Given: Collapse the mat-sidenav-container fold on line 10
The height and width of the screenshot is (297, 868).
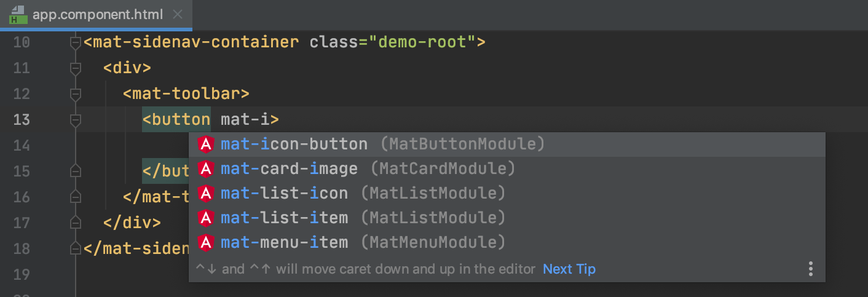Looking at the screenshot, I should click(x=76, y=43).
